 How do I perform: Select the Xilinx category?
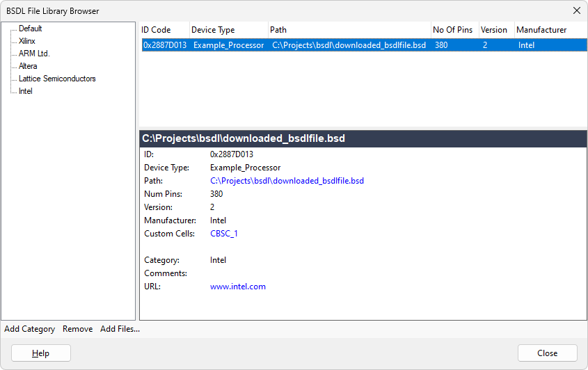29,41
